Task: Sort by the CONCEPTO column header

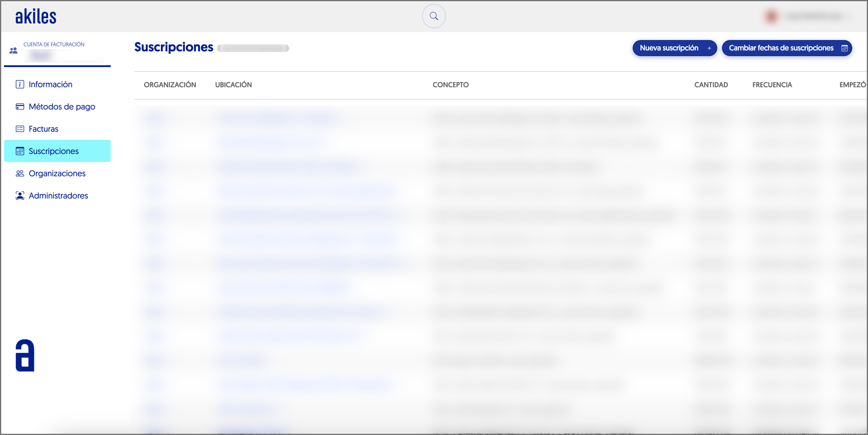Action: [x=451, y=85]
